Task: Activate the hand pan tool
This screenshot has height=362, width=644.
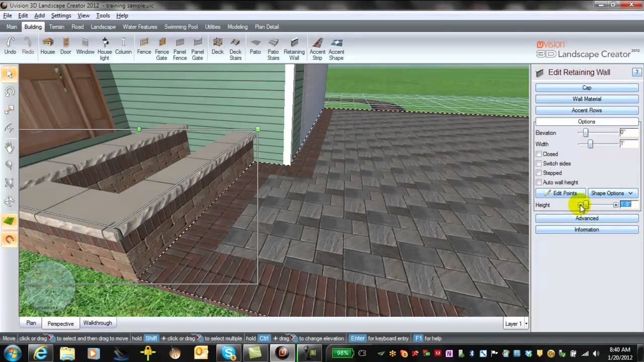Action: pos(9,147)
